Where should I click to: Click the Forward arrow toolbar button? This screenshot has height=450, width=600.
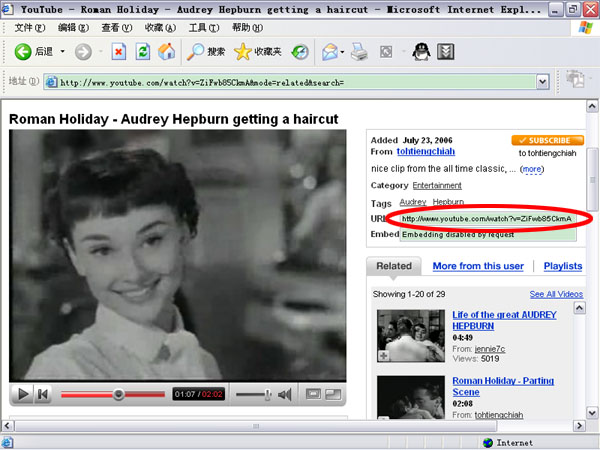coord(83,52)
